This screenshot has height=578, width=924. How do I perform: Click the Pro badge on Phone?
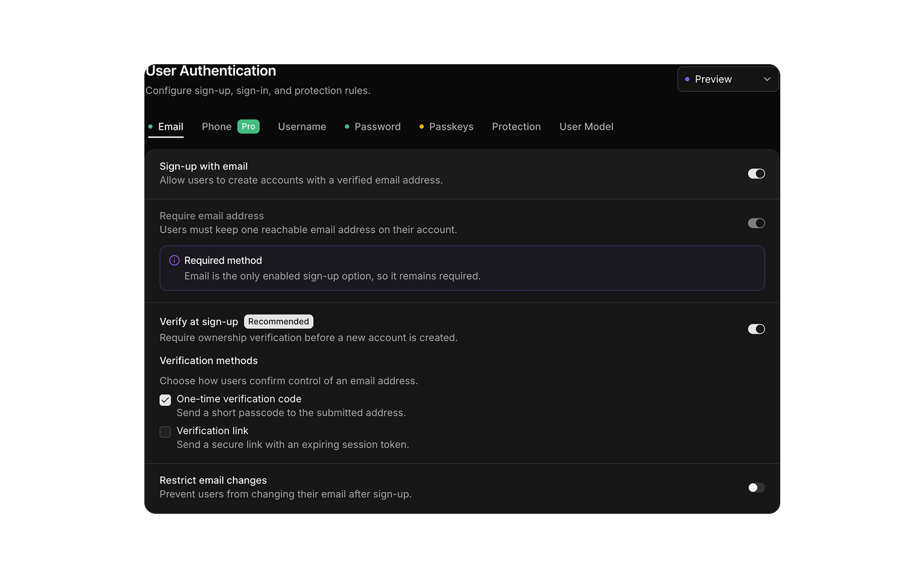tap(248, 127)
